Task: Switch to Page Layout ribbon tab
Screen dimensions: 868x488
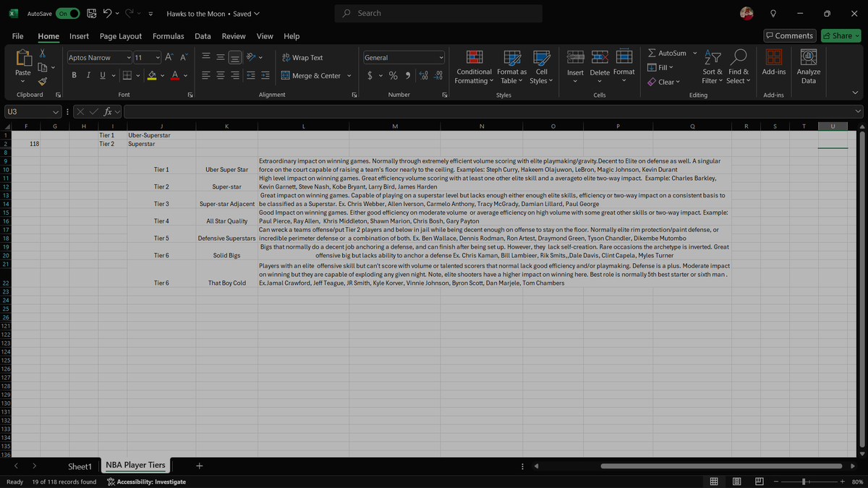Action: pos(121,36)
